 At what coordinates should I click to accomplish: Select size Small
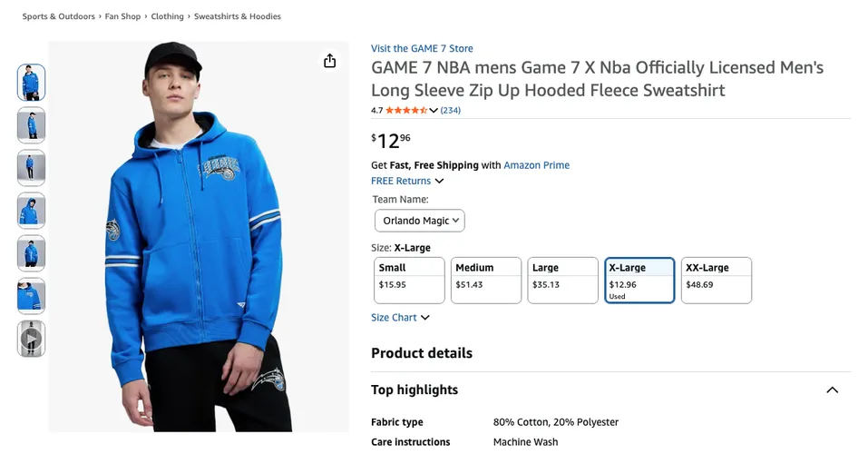409,281
